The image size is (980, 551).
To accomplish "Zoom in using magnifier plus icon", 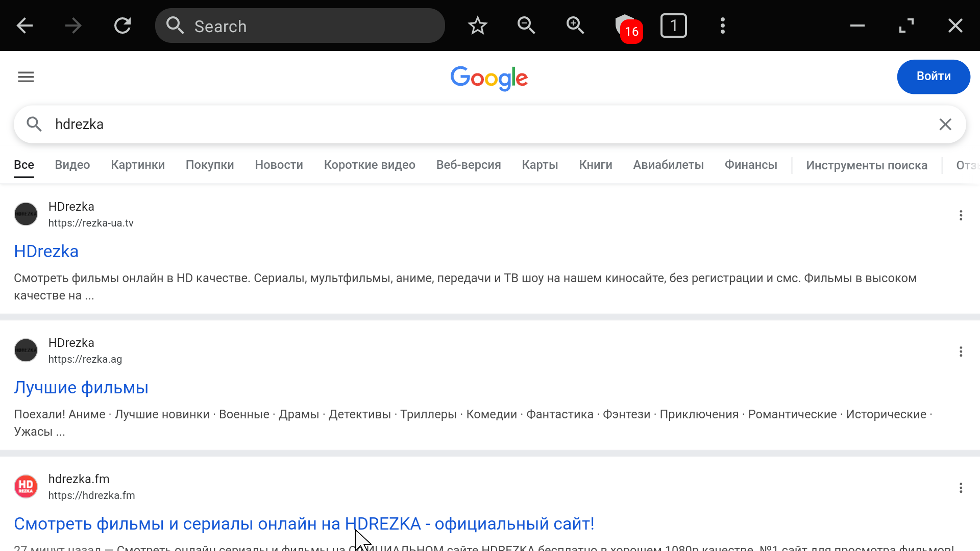I will coord(575,26).
